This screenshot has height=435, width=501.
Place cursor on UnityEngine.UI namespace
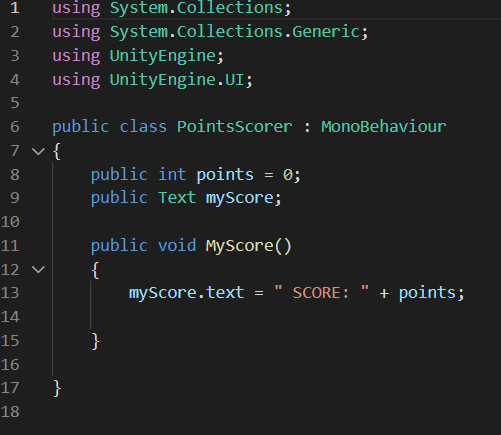[177, 80]
